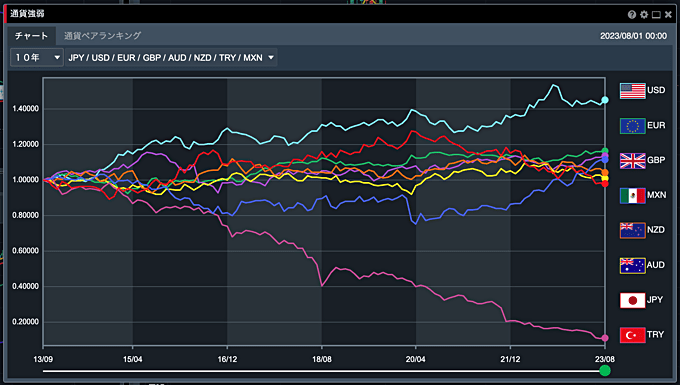This screenshot has height=385, width=680.
Task: Click the 1.40000 y-axis label
Action: tap(26, 109)
